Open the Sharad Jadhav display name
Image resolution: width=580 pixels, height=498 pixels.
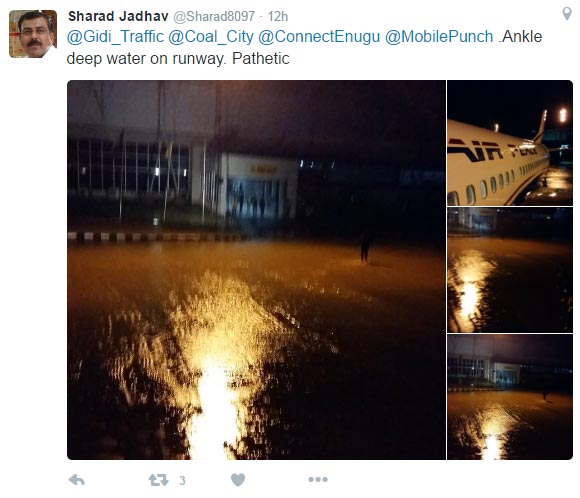[x=118, y=16]
